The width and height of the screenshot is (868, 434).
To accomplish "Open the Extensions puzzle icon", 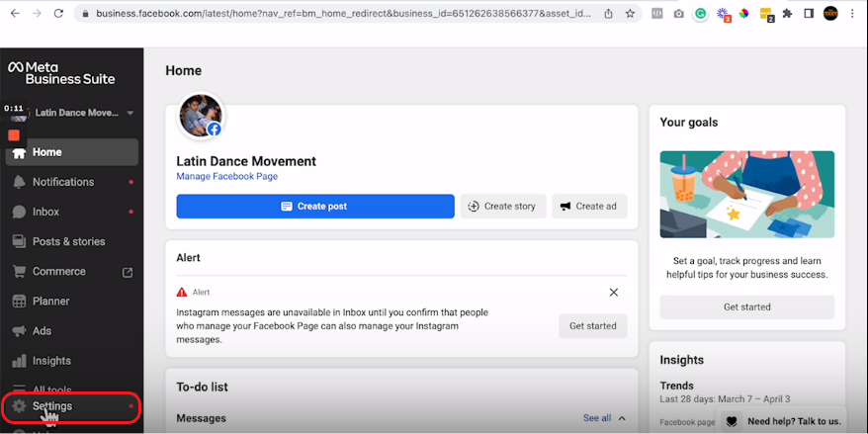I will (x=787, y=14).
